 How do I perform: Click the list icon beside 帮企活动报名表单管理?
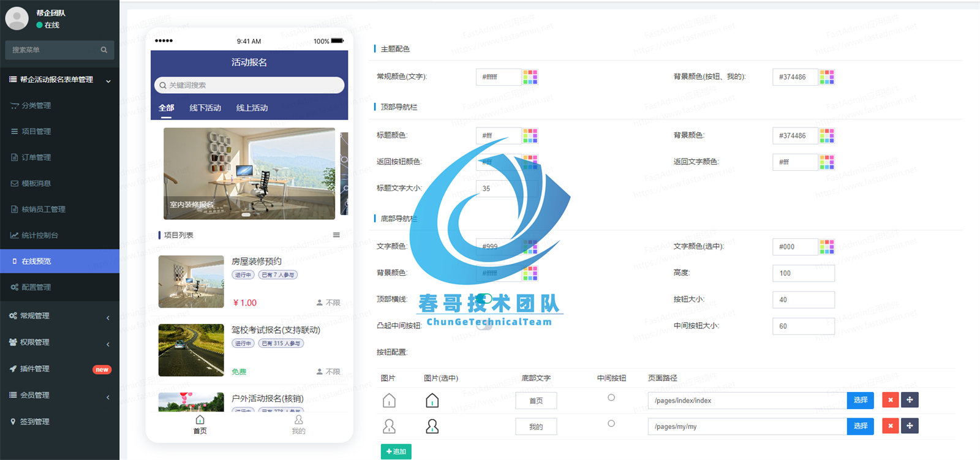coord(13,80)
